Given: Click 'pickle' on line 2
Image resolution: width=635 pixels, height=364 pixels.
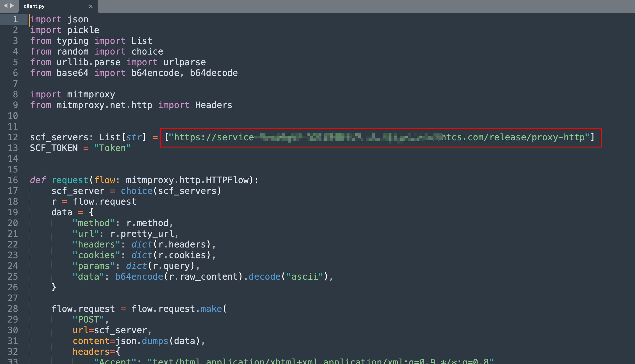Looking at the screenshot, I should click(83, 30).
